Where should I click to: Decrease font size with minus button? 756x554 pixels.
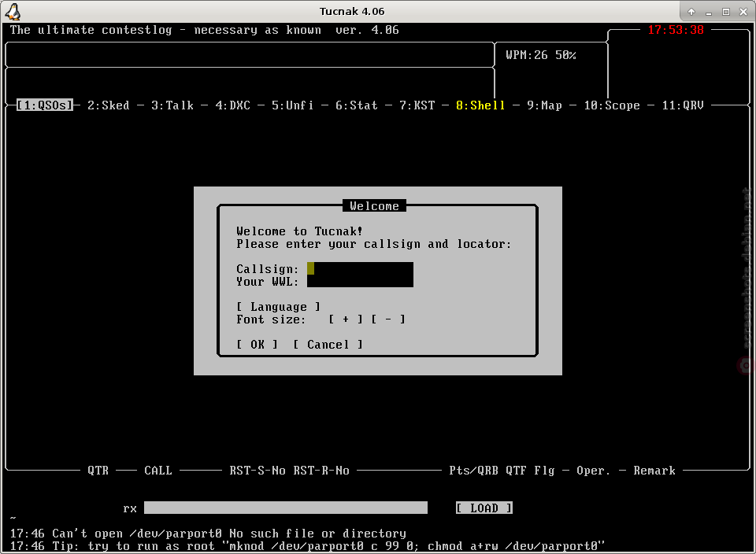(388, 319)
